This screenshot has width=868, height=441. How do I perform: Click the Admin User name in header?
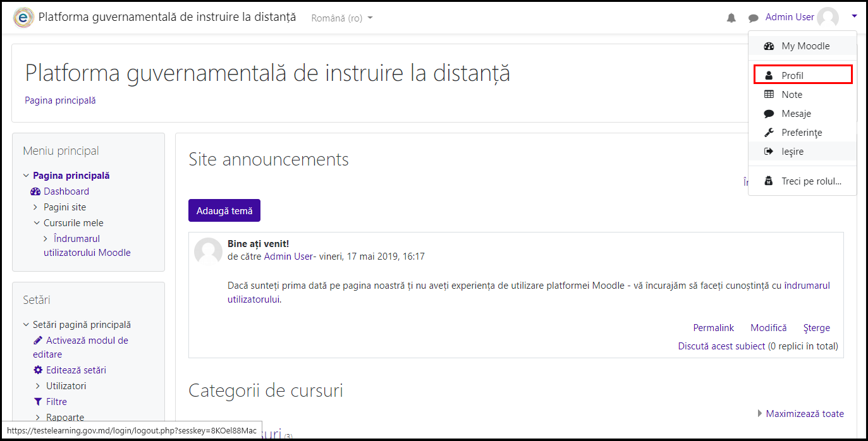pos(790,17)
